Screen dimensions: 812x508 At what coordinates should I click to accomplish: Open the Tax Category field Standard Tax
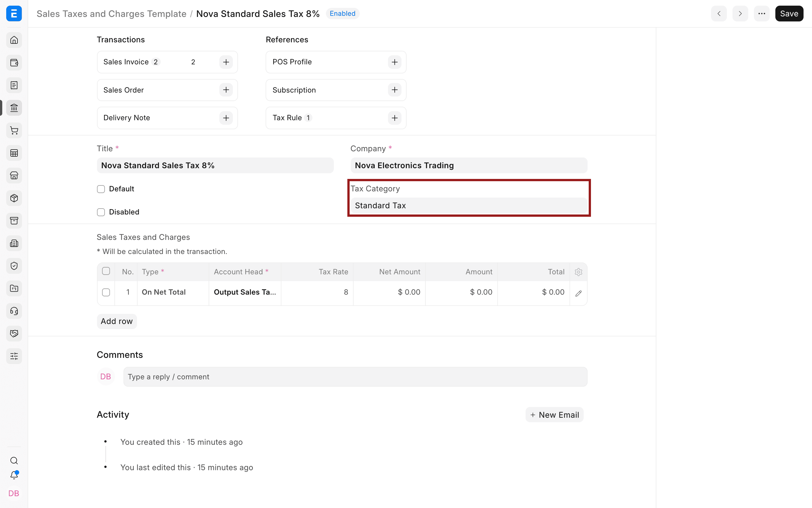pyautogui.click(x=469, y=206)
